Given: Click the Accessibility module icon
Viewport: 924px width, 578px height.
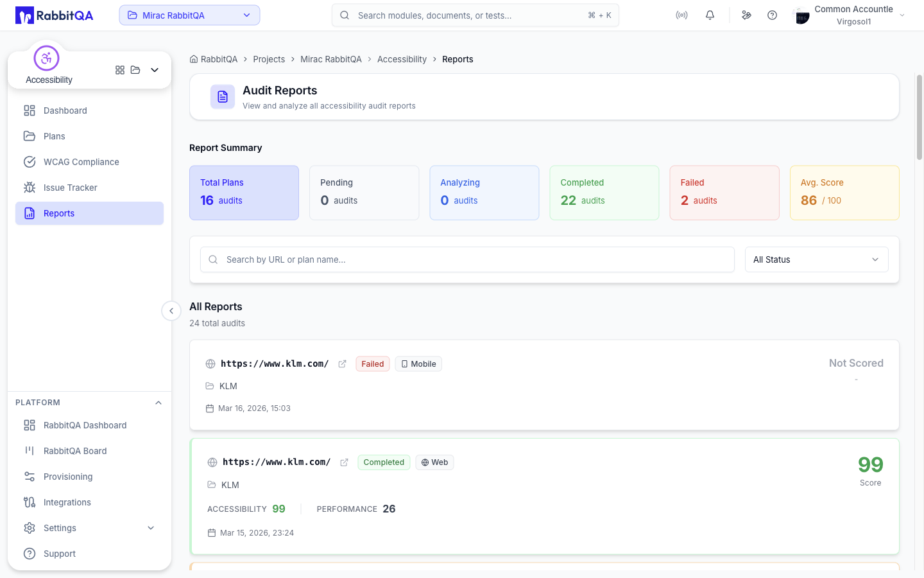Looking at the screenshot, I should click(46, 58).
